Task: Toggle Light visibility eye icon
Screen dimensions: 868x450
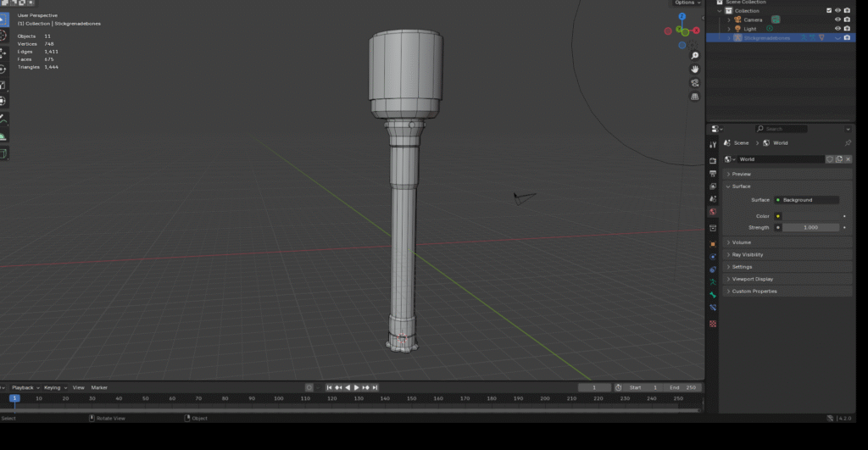Action: (x=837, y=29)
